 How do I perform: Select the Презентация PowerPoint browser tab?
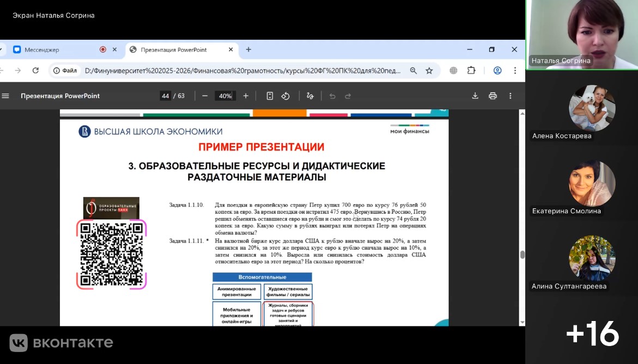click(x=174, y=50)
